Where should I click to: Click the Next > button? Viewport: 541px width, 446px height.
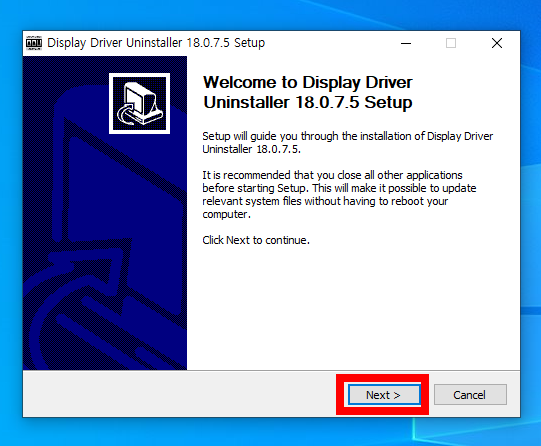(x=384, y=395)
